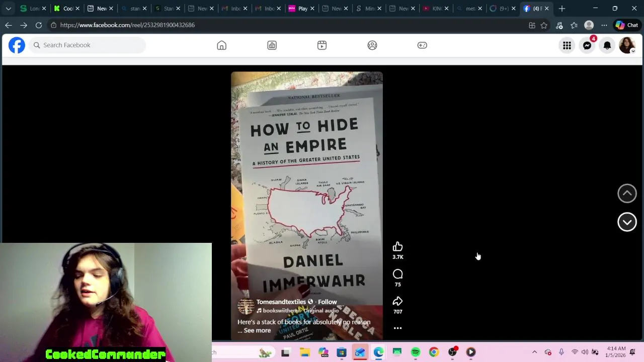Open the Favorites list toolbar icon
Viewport: 644px width, 362px height.
[574, 25]
